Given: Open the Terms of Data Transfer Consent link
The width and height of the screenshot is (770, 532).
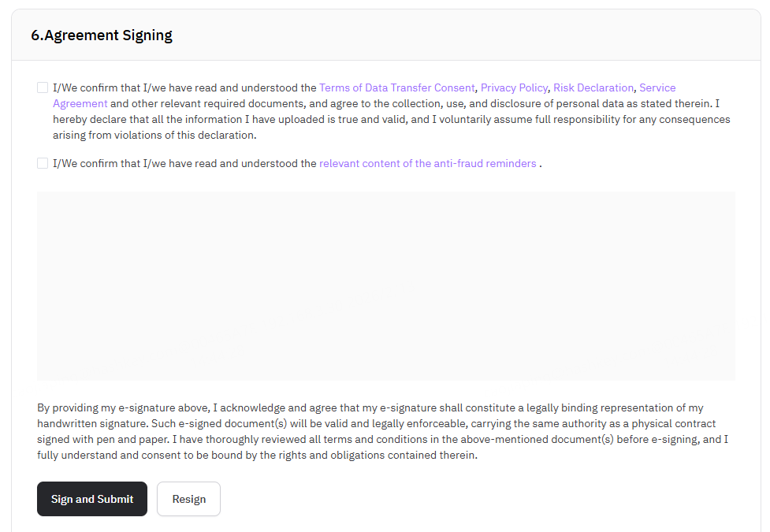Looking at the screenshot, I should (396, 87).
